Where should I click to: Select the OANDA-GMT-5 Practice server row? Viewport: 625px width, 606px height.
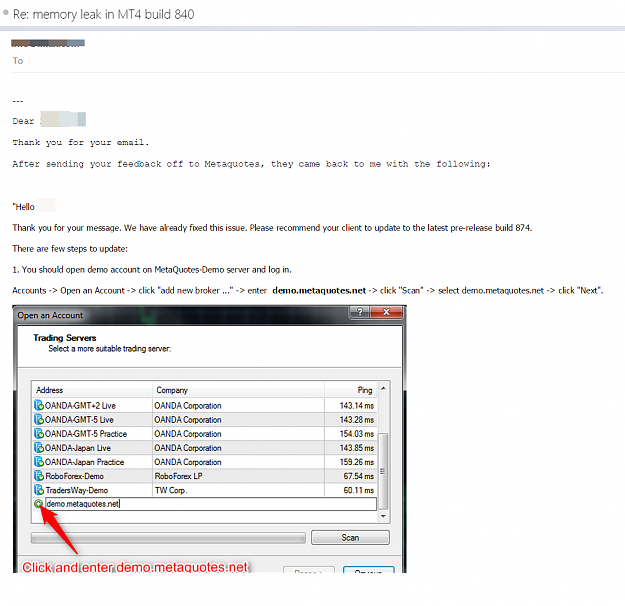[204, 434]
